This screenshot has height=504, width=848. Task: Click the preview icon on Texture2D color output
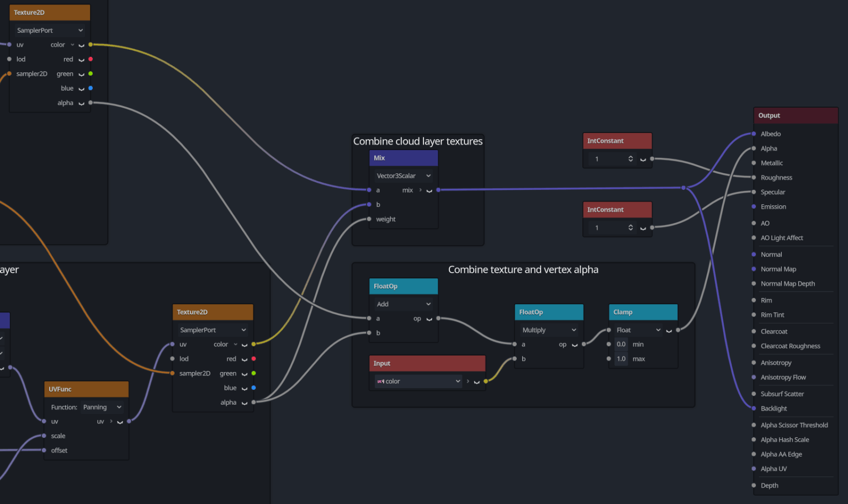pos(81,45)
